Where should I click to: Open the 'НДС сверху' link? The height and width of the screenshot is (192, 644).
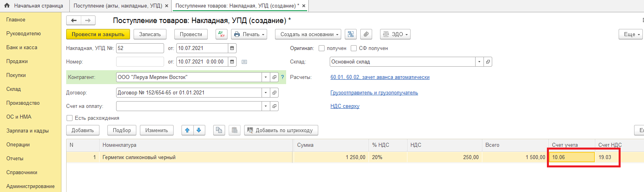(345, 106)
